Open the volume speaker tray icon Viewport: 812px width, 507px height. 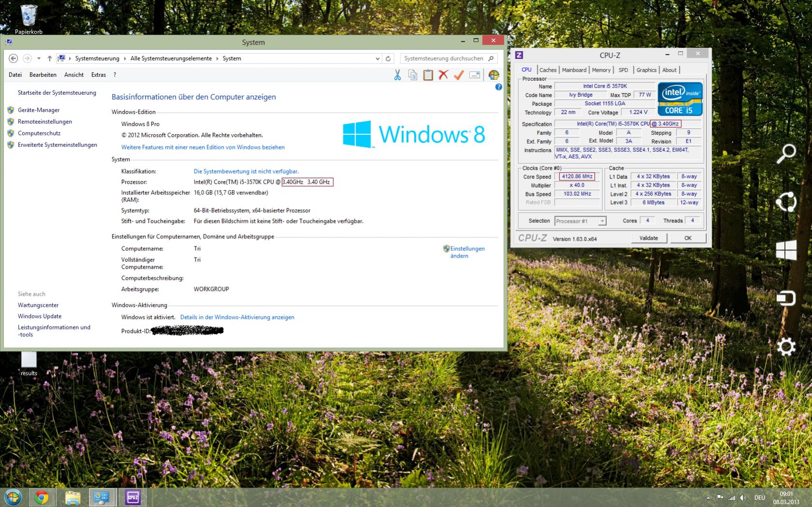click(743, 497)
